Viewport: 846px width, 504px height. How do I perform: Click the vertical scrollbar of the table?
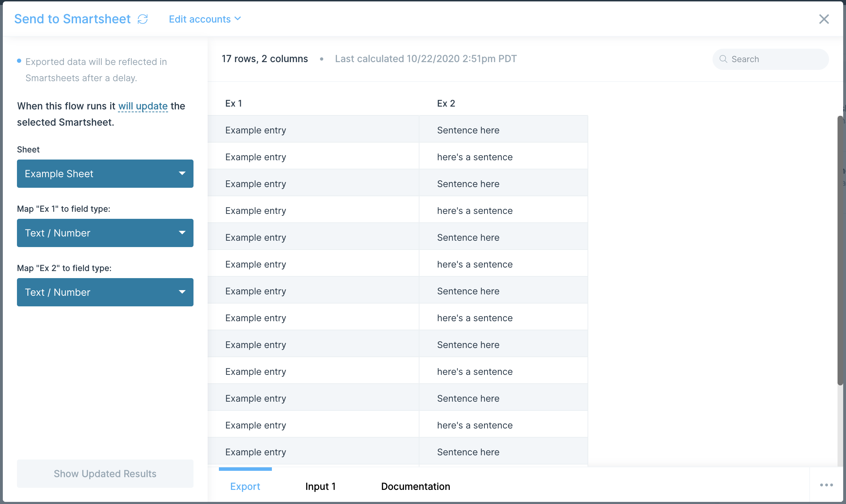(840, 251)
